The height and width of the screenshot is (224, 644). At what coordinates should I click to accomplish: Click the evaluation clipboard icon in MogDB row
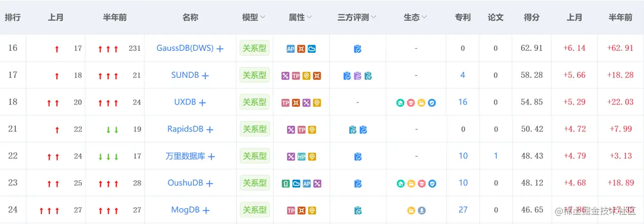358,210
